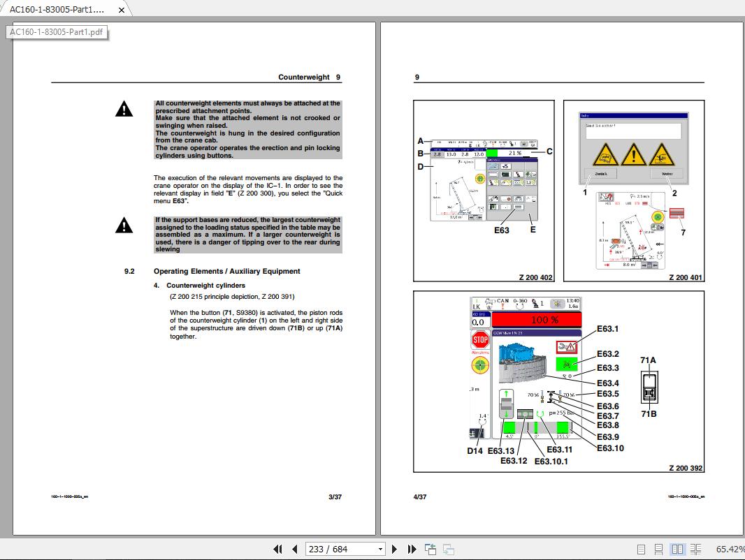This screenshot has height=560, width=745.
Task: Expand the 233 / 684 page selector
Action: [379, 549]
